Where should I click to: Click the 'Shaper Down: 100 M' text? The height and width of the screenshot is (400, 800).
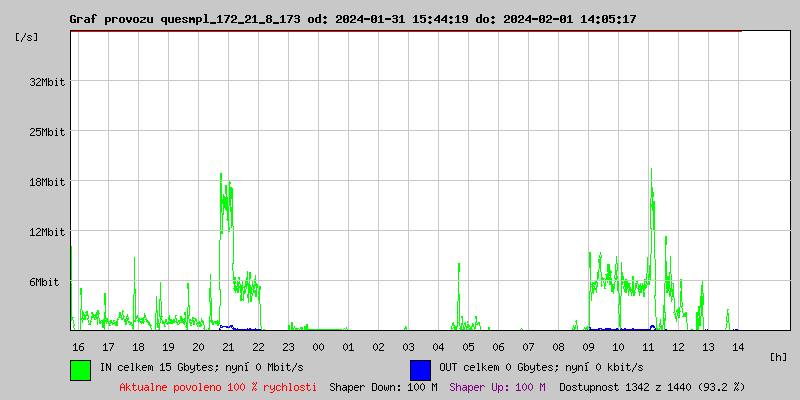coord(383,387)
